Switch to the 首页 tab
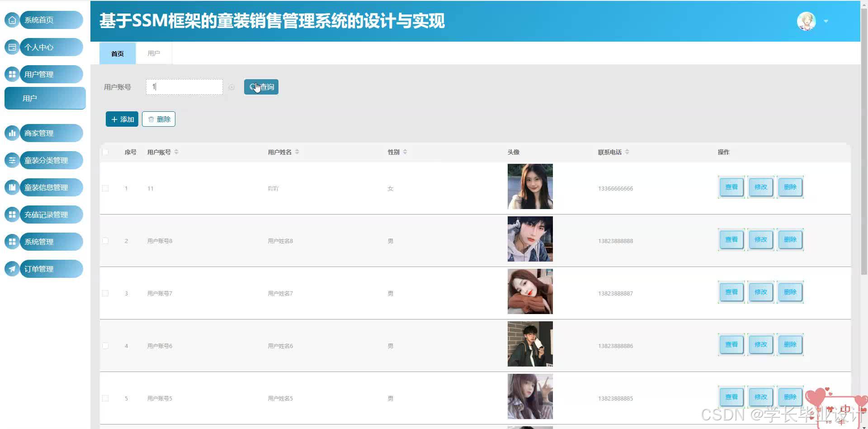Image resolution: width=868 pixels, height=429 pixels. 118,53
